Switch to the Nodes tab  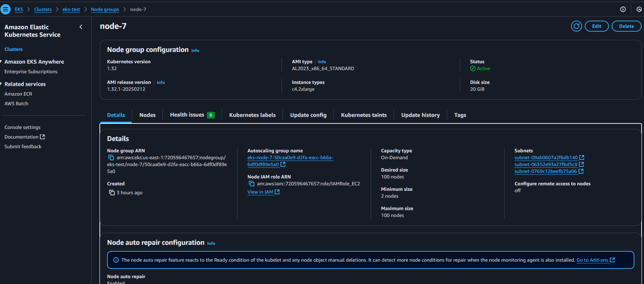pyautogui.click(x=147, y=115)
